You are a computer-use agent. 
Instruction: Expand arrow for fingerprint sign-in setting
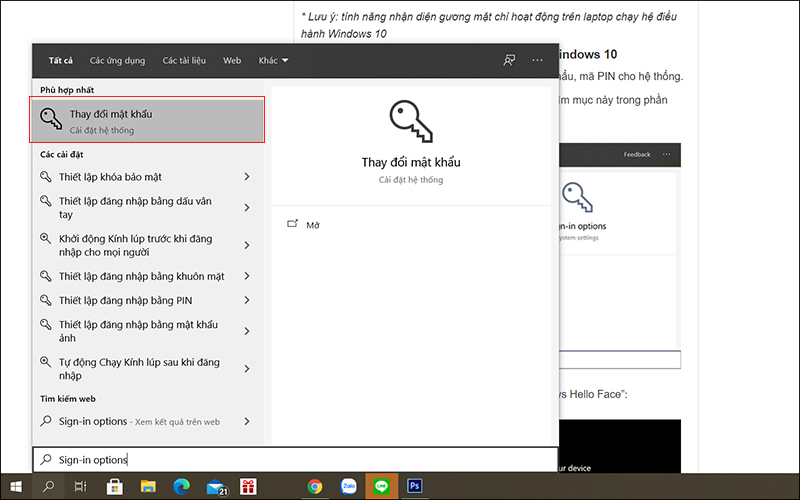247,208
